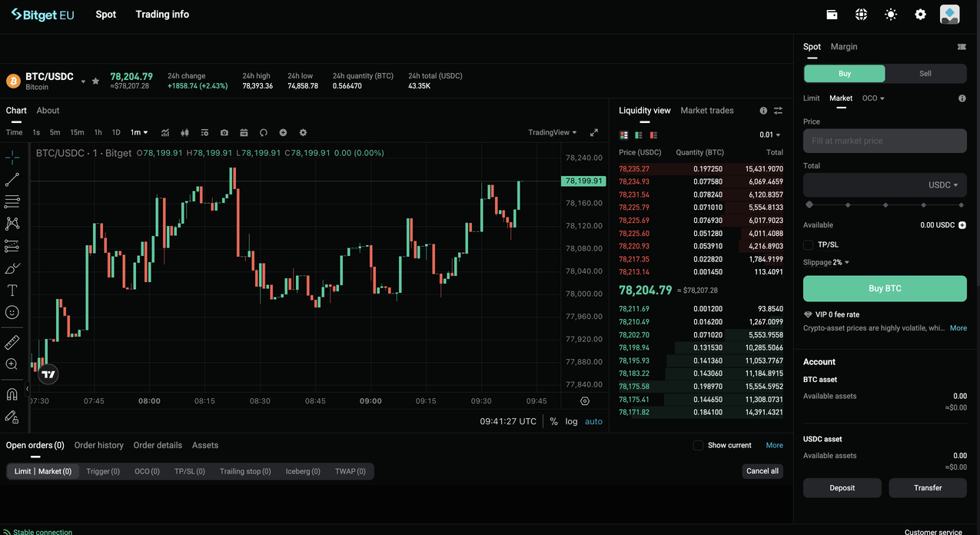980x535 pixels.
Task: Choose the XABCD pattern tool
Action: tap(12, 224)
